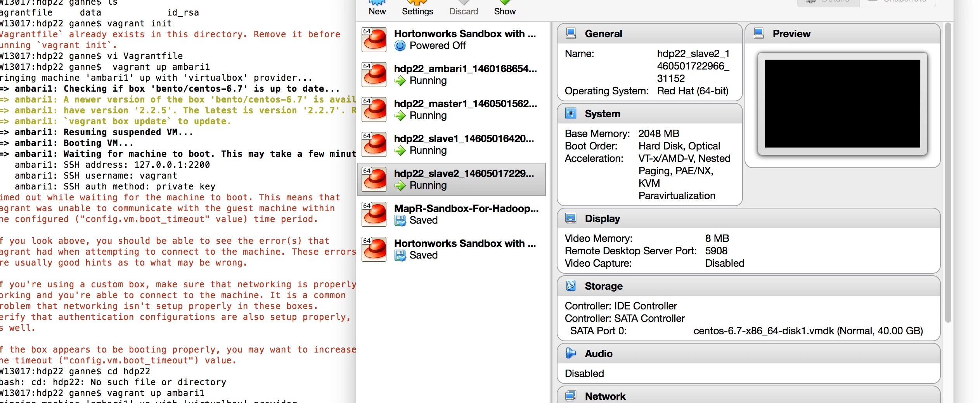
Task: Click the Display section monitor icon
Action: pyautogui.click(x=571, y=218)
